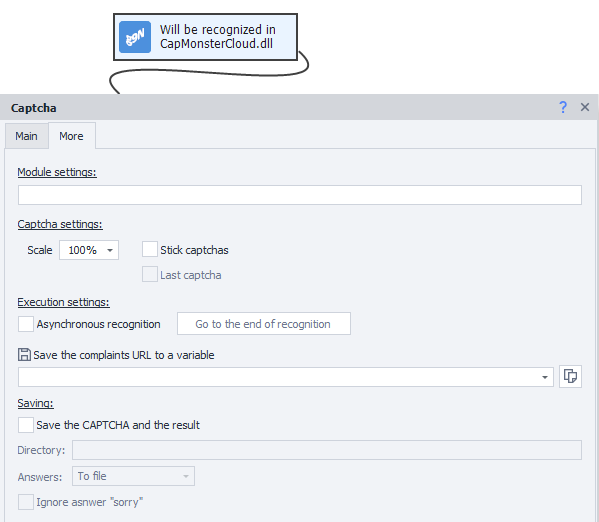The width and height of the screenshot is (599, 522).
Task: Enable the Stick captchas checkbox
Action: (150, 250)
